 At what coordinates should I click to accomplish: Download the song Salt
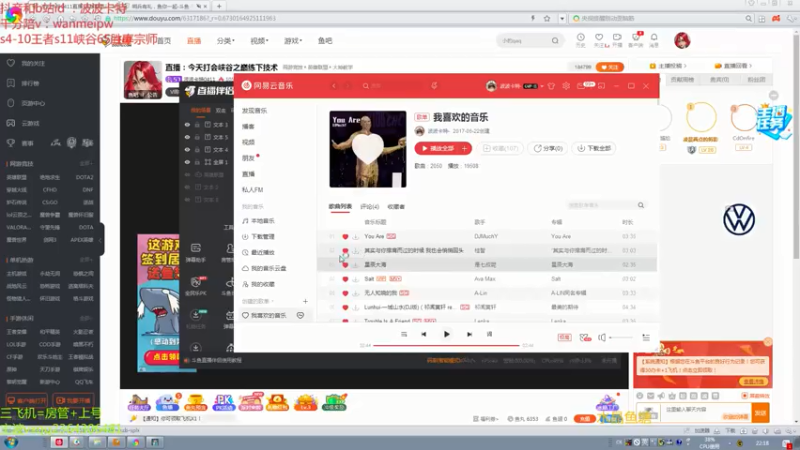click(x=356, y=279)
